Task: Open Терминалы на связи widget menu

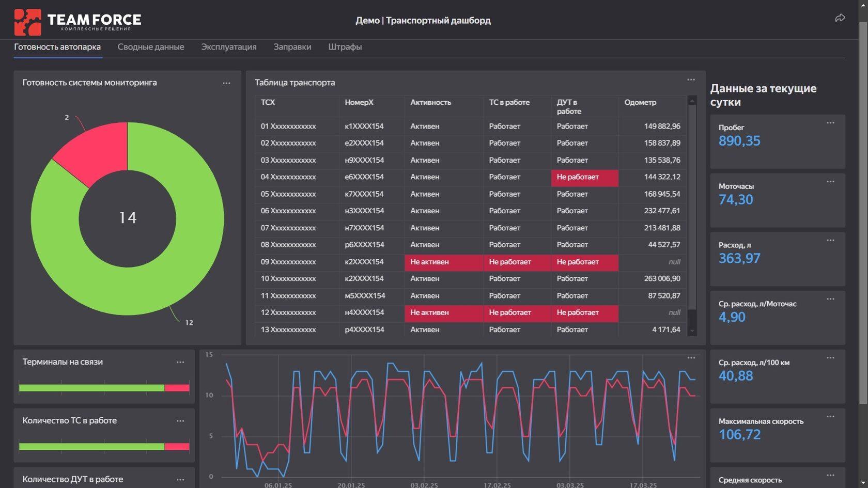Action: 180,363
